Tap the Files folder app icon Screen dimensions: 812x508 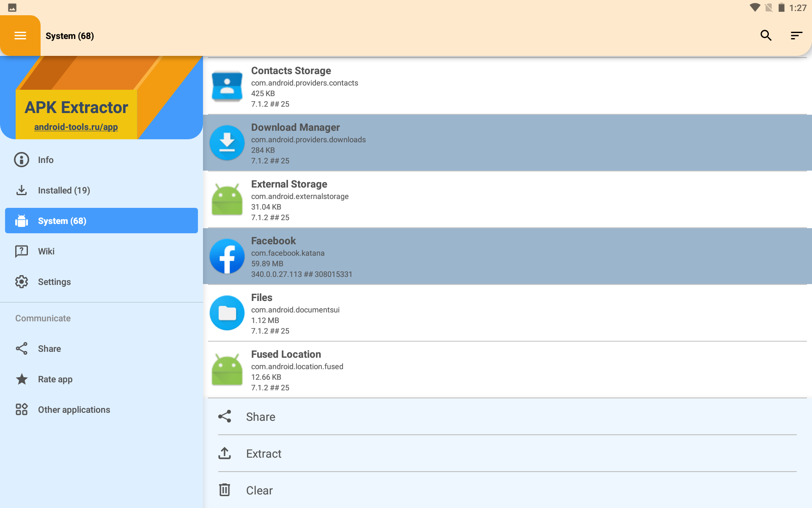coord(227,313)
